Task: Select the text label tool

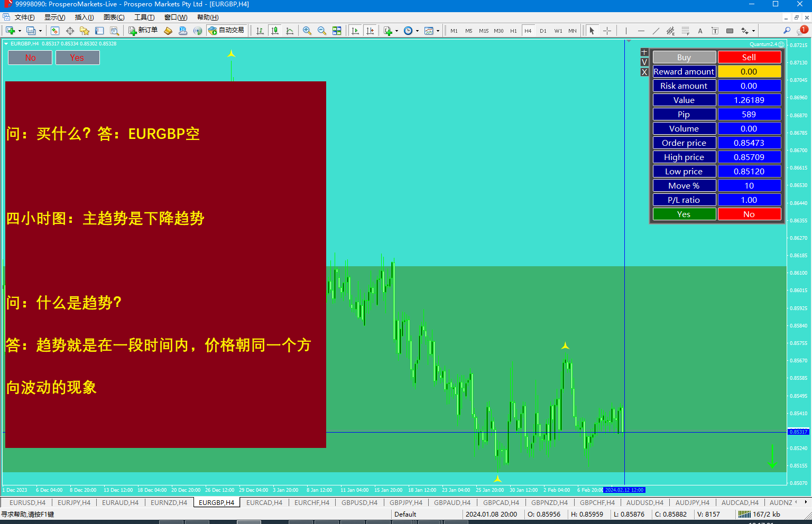Action: [715, 31]
